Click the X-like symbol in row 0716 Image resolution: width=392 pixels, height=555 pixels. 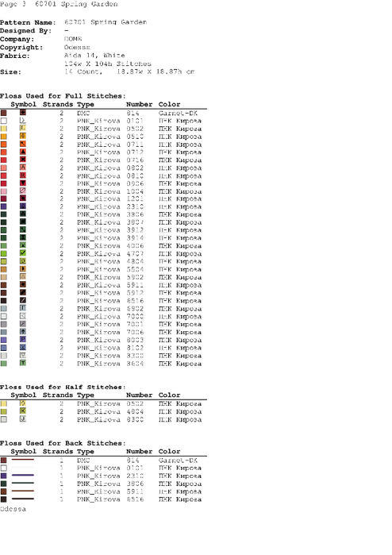(23, 160)
